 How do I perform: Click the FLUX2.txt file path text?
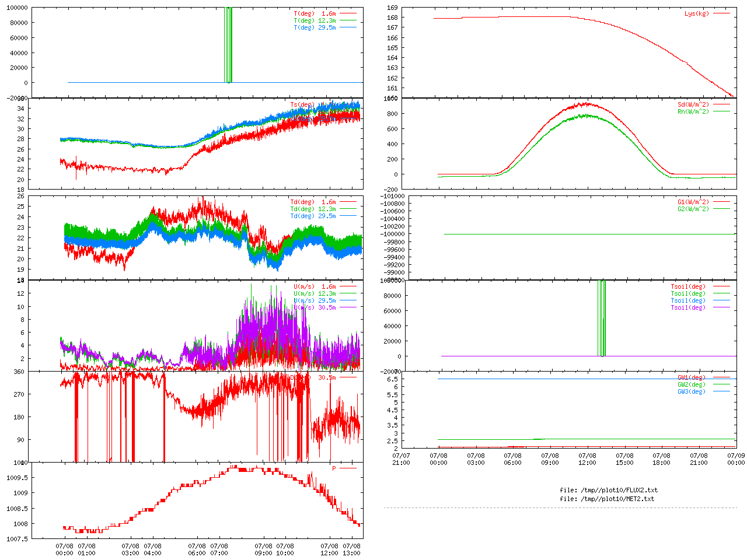(x=608, y=490)
